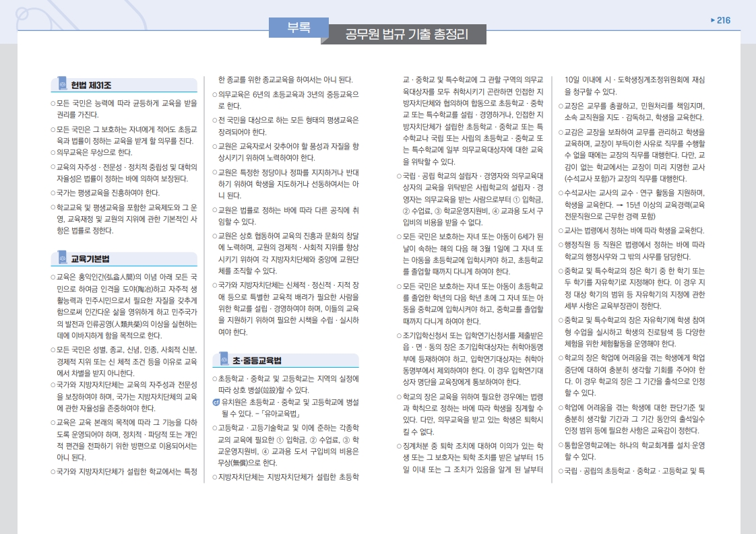756x534 pixels.
Task: Click the blue cf icon before 유치원은
Action: click(x=215, y=402)
